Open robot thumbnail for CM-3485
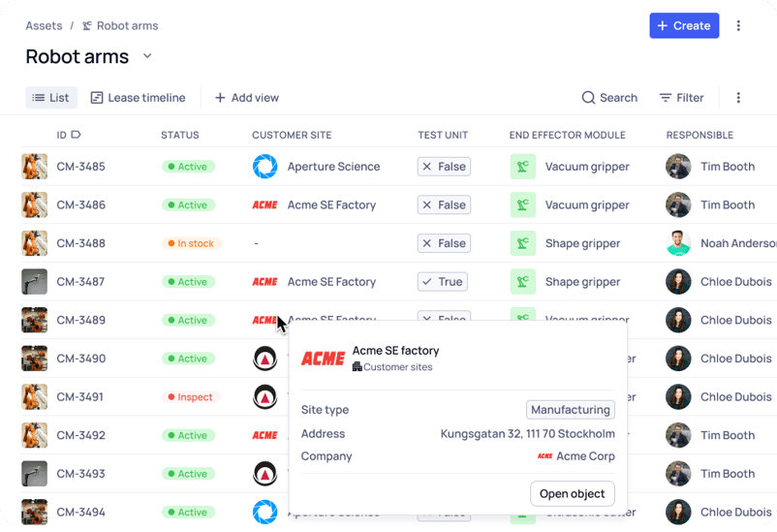The image size is (777, 532). coord(35,166)
